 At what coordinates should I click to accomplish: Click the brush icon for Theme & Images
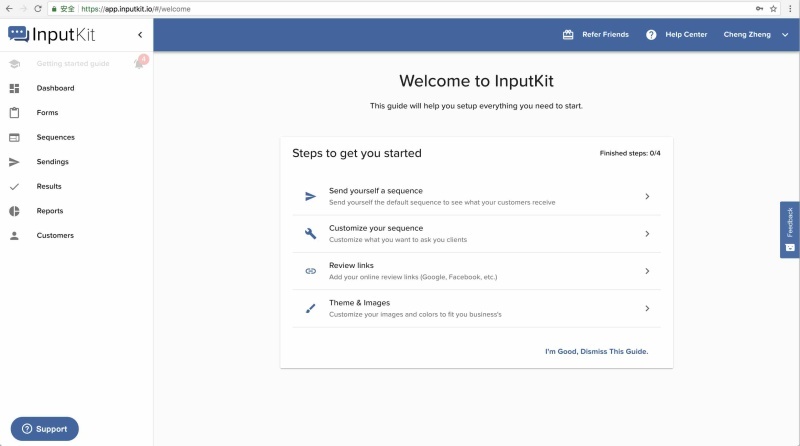[310, 308]
